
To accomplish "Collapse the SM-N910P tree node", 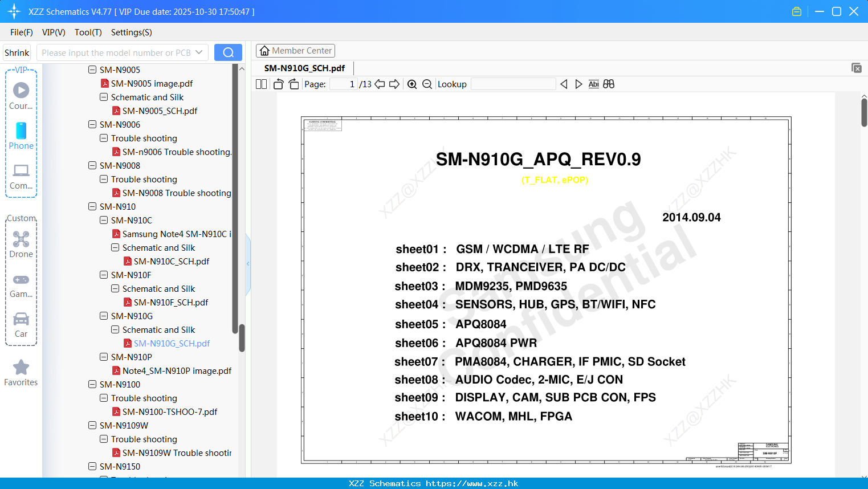I will [104, 357].
